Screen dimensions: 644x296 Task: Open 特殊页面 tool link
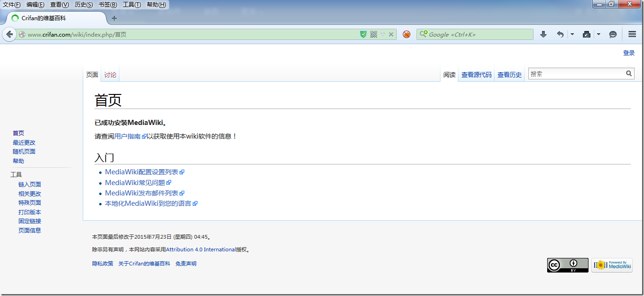click(x=30, y=203)
